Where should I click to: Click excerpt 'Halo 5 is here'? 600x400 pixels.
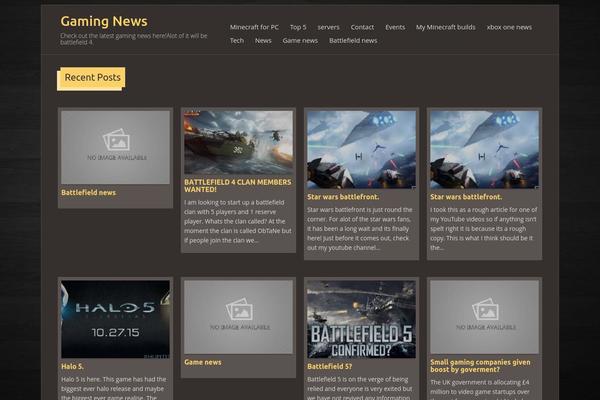coord(114,388)
